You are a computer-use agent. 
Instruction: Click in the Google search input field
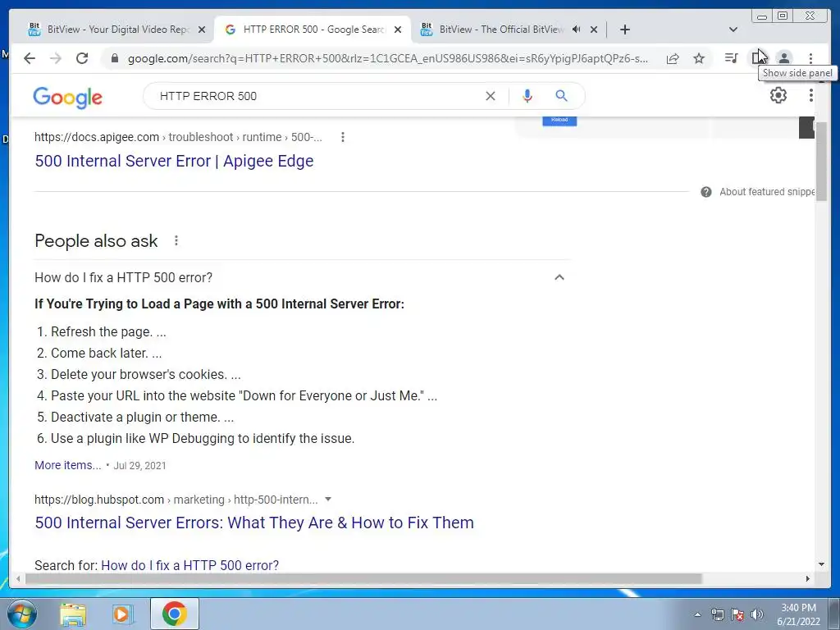pos(316,96)
